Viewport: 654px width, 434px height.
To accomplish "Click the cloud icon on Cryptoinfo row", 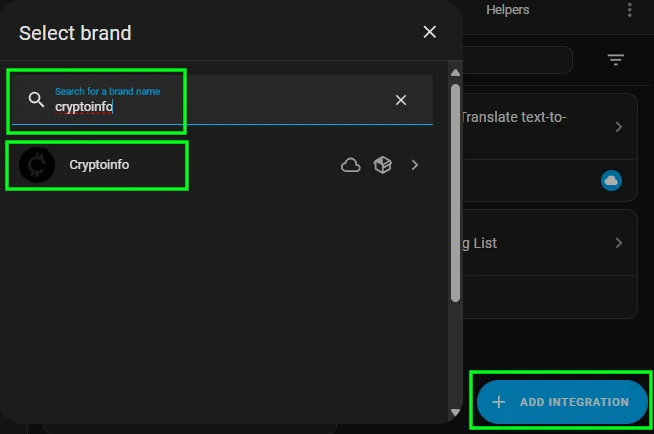I will (350, 166).
